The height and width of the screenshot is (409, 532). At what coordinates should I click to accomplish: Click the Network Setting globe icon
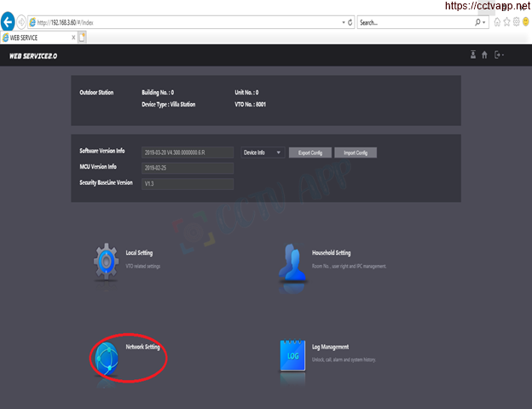click(107, 358)
